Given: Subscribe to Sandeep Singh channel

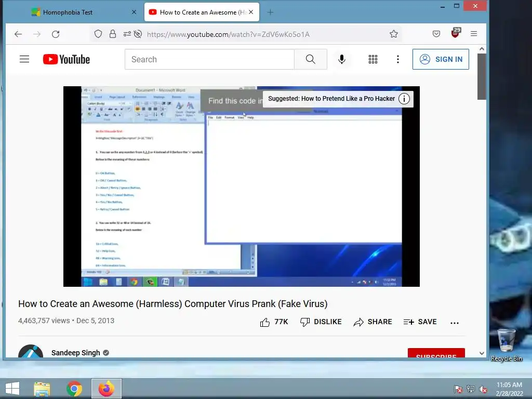Looking at the screenshot, I should point(436,353).
